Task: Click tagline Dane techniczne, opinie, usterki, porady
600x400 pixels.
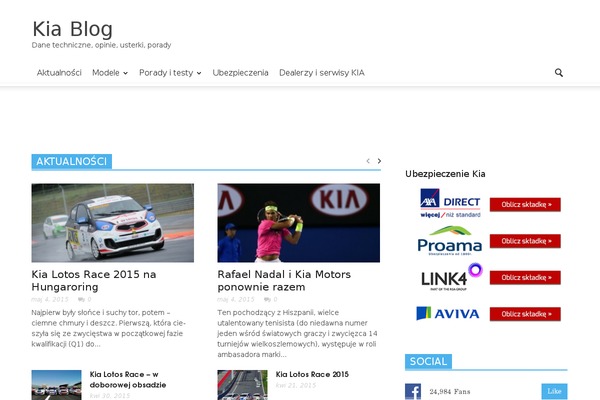Action: (x=101, y=45)
